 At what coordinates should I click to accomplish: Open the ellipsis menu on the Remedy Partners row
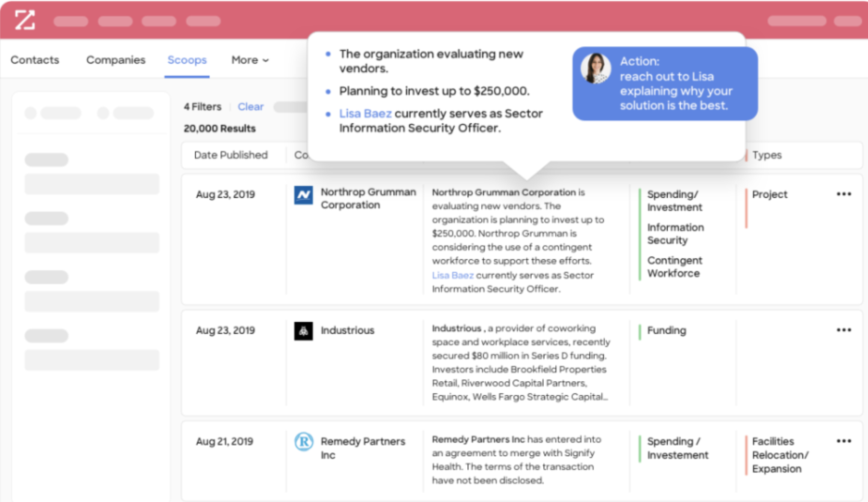843,440
